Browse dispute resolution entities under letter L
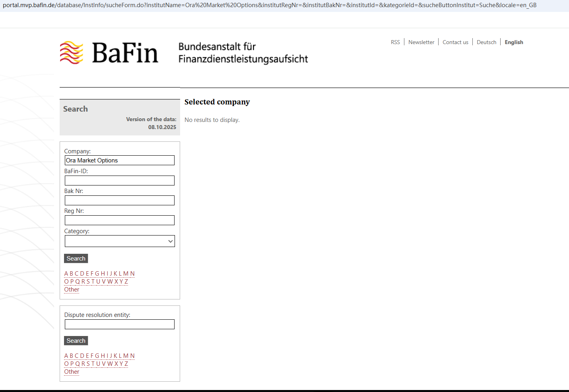 120,356
